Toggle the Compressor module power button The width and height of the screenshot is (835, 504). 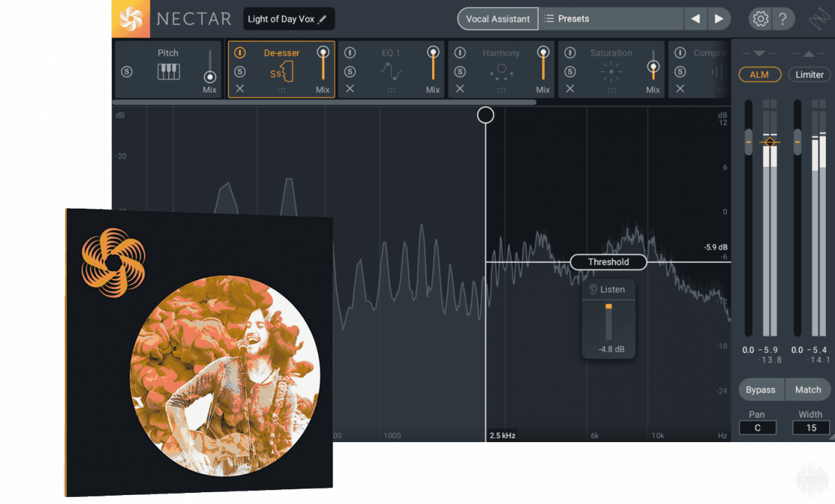pos(680,53)
